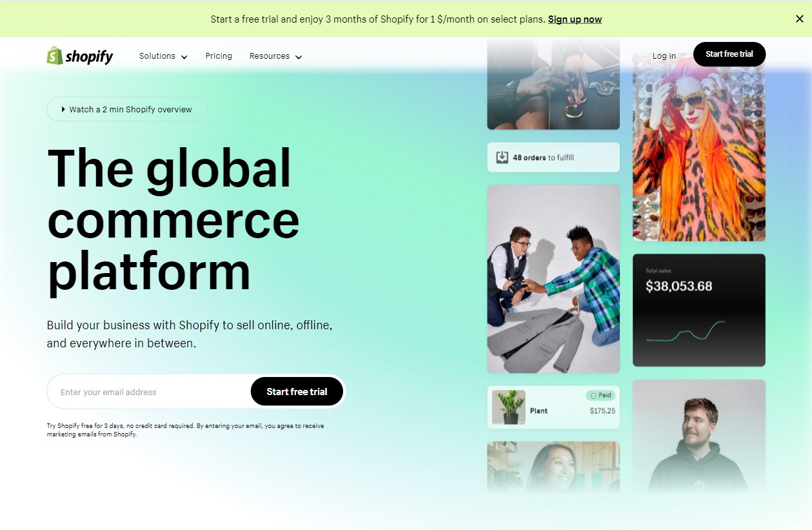
Task: Select the Total sales $38,053.68 card
Action: click(699, 310)
